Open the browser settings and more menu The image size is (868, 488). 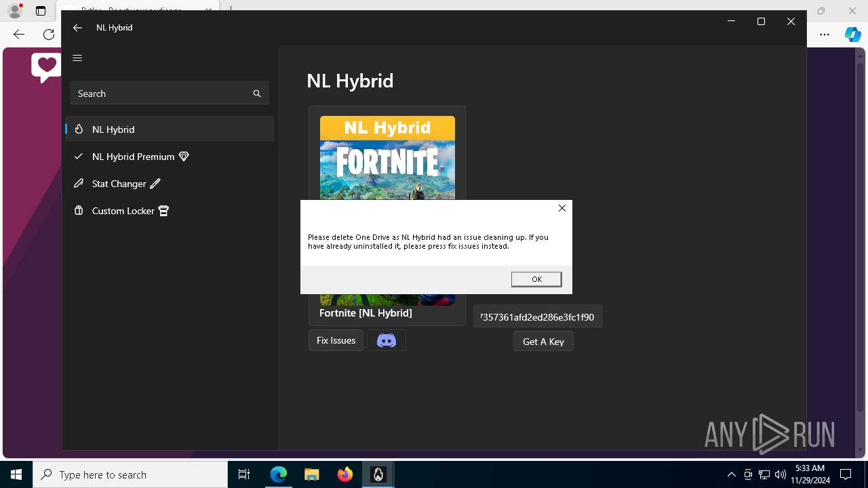825,35
